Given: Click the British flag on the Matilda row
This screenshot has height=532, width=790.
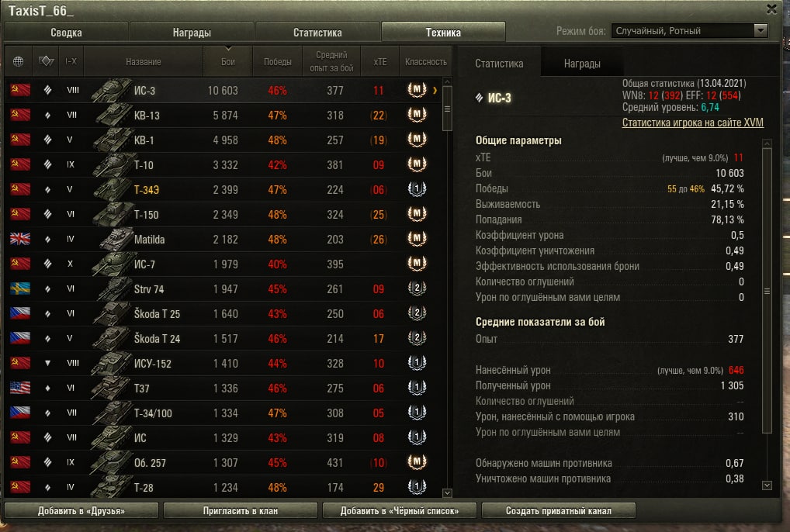Looking at the screenshot, I should 20,239.
